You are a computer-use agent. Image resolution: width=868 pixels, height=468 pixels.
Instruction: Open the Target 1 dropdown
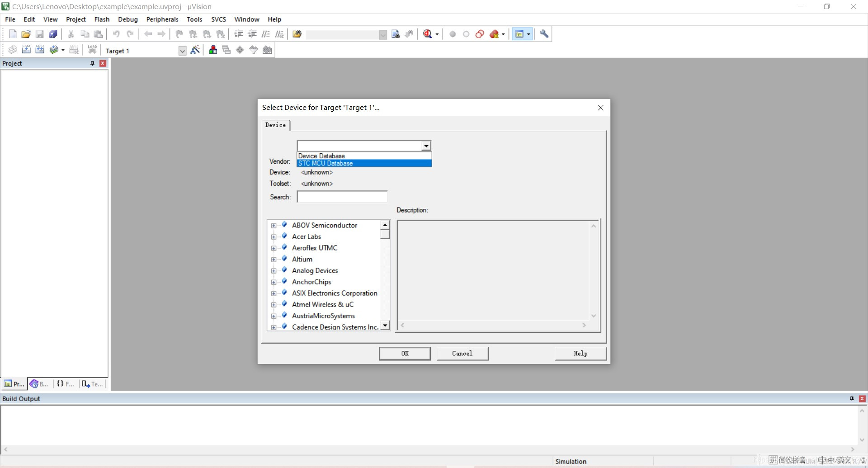(182, 51)
